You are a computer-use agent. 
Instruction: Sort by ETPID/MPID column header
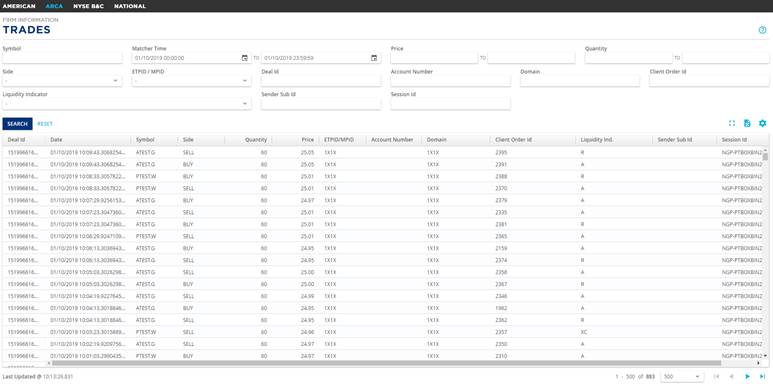(x=339, y=140)
